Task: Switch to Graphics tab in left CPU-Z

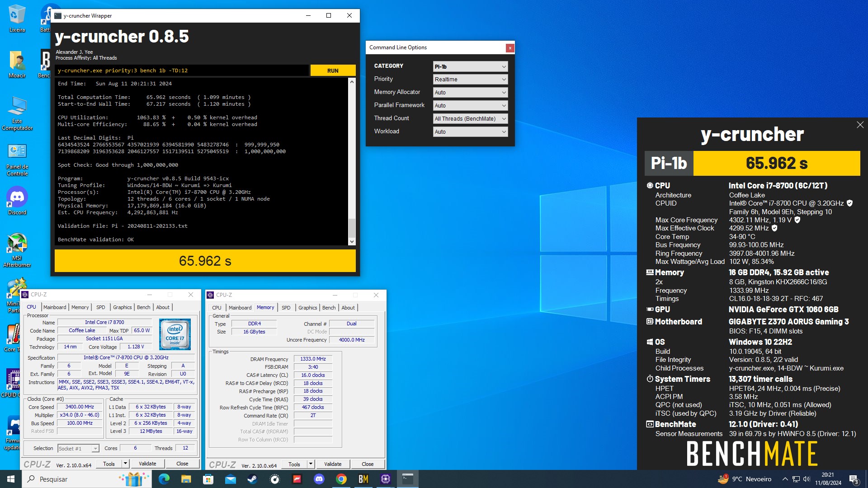Action: pos(123,307)
